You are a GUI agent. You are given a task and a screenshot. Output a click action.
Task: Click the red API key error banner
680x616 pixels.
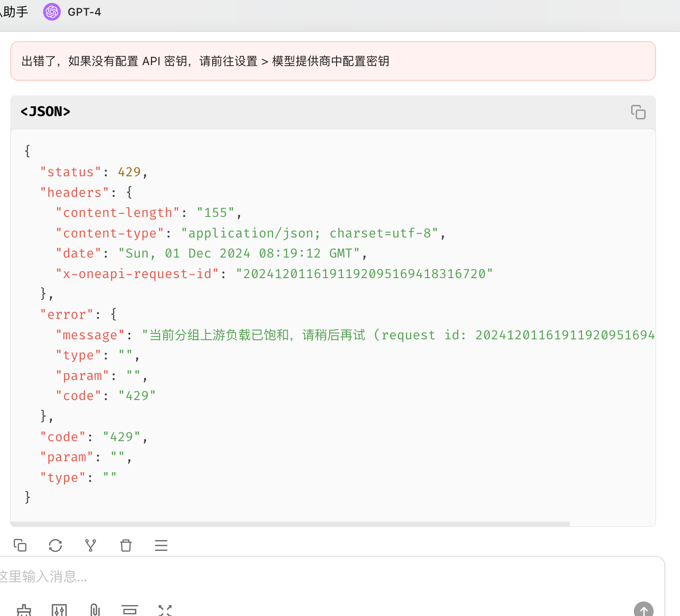click(x=333, y=61)
